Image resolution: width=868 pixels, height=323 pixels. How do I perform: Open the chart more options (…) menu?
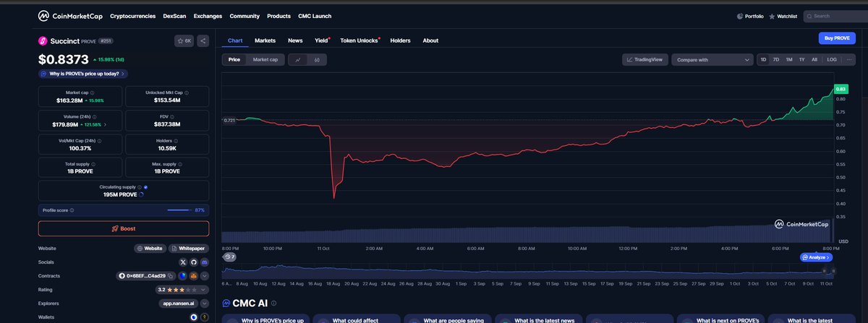point(849,60)
